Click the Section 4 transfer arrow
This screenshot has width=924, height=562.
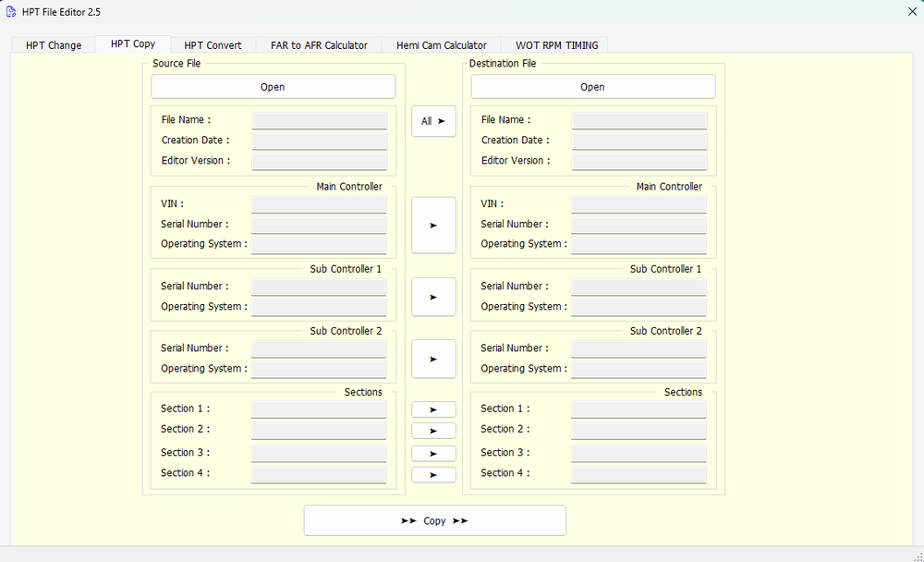click(x=433, y=474)
